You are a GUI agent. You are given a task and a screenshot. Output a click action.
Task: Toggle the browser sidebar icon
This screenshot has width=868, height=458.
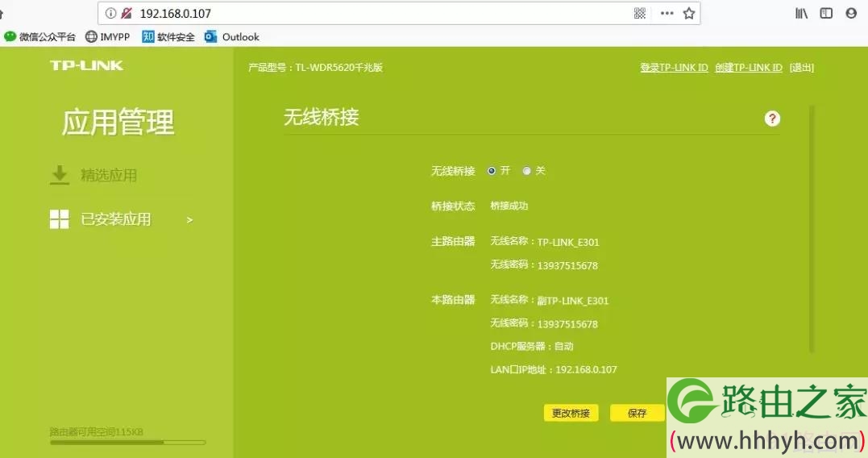coord(826,13)
